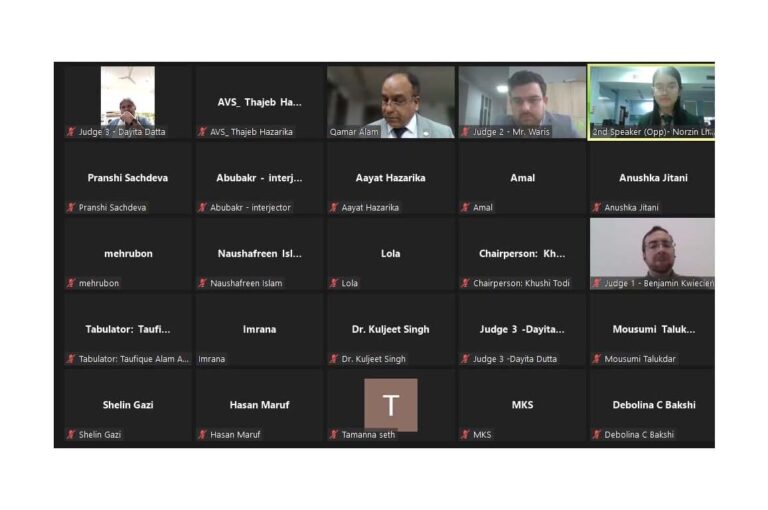Click the large bold "MKS" display name
768x510 pixels.
(x=522, y=405)
